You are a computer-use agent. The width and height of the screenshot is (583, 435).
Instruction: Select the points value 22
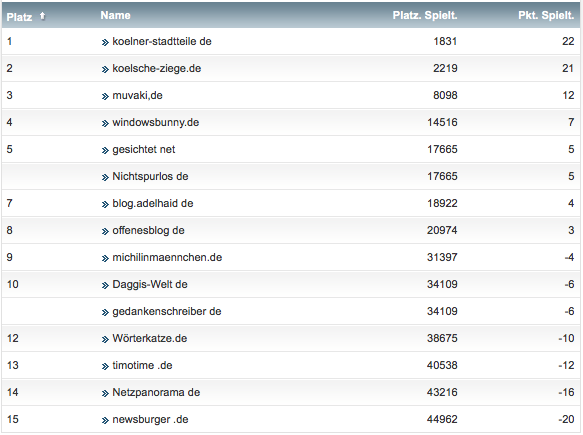(x=568, y=41)
